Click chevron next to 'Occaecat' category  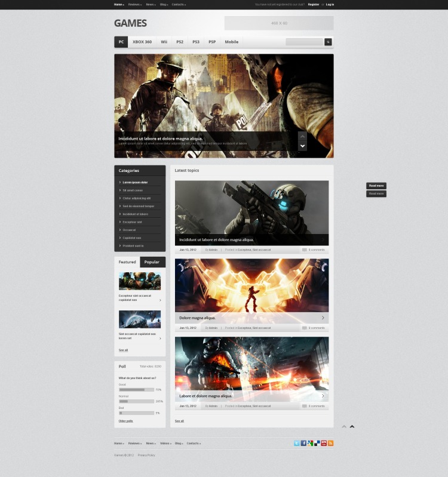[120, 230]
